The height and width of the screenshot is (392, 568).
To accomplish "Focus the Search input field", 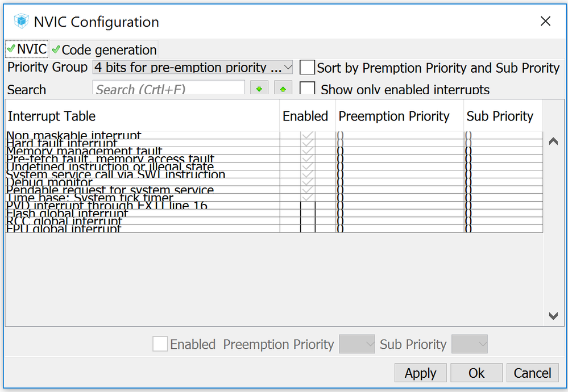I will pyautogui.click(x=168, y=89).
